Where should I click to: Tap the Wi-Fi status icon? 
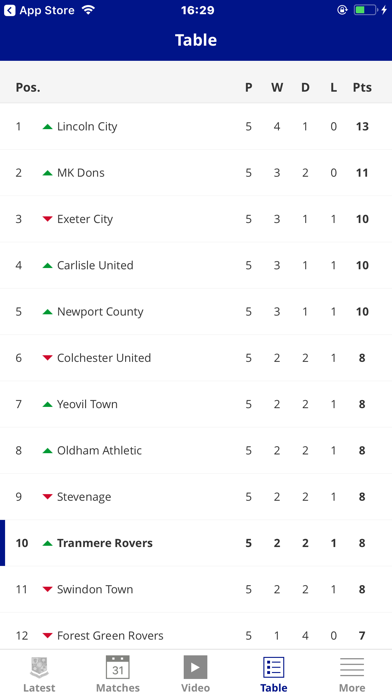coord(89,10)
